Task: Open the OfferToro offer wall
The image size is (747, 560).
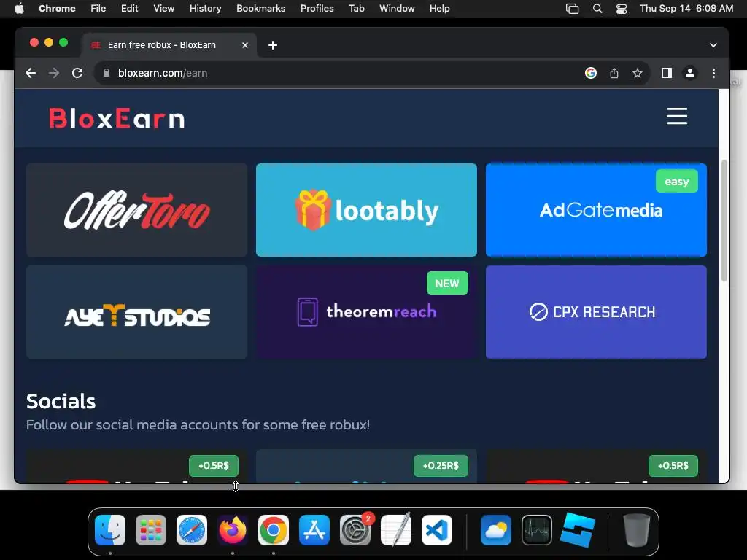Action: click(136, 210)
